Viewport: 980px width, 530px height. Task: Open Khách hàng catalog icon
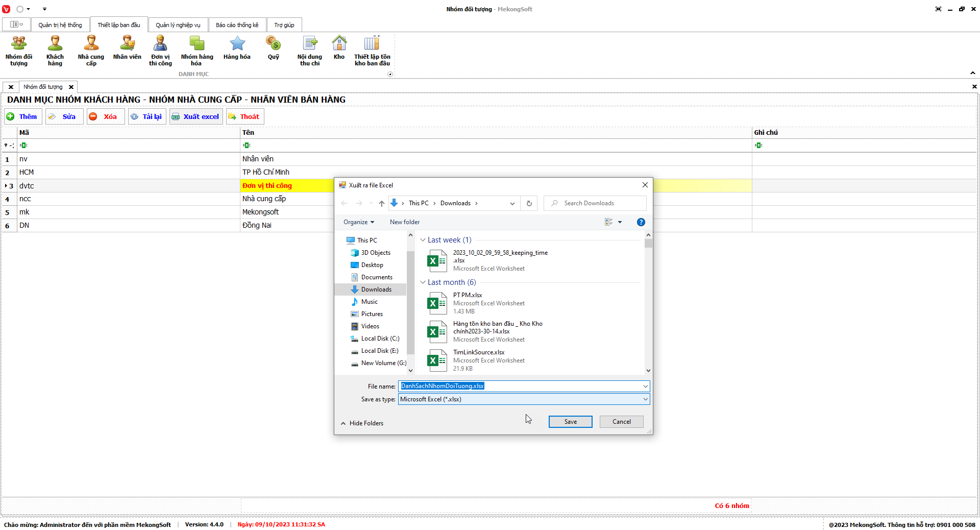point(55,51)
